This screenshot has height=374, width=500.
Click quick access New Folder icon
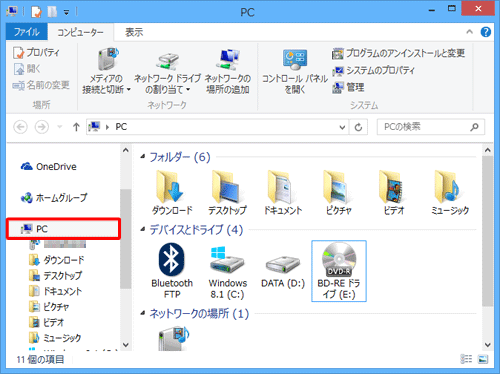pos(52,12)
